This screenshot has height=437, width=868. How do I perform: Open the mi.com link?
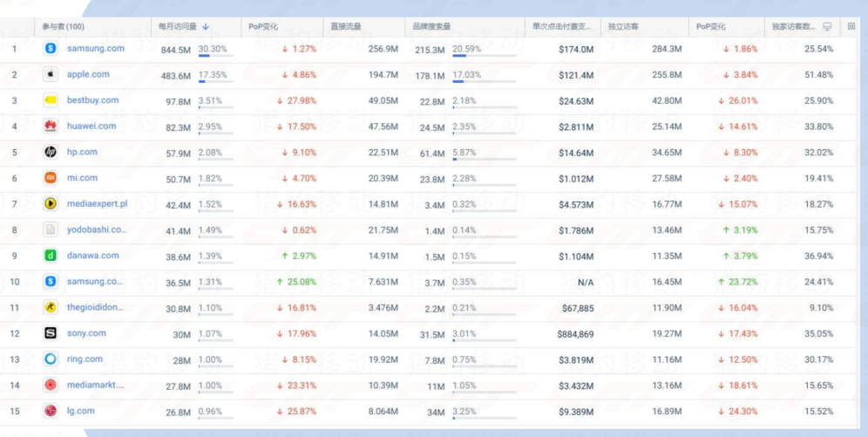point(82,178)
